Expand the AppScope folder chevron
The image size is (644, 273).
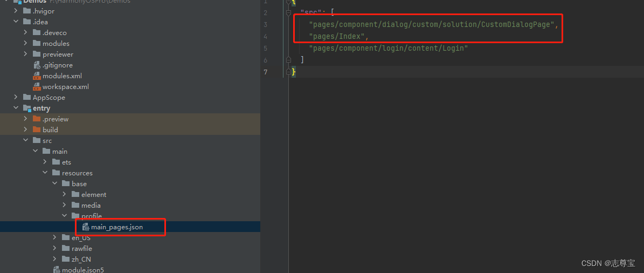click(x=16, y=98)
